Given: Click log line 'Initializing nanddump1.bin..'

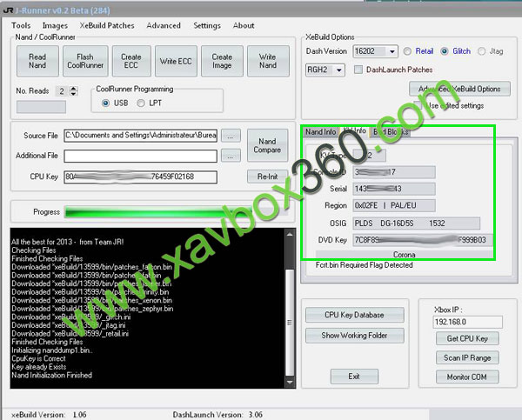Looking at the screenshot, I should (52, 350).
